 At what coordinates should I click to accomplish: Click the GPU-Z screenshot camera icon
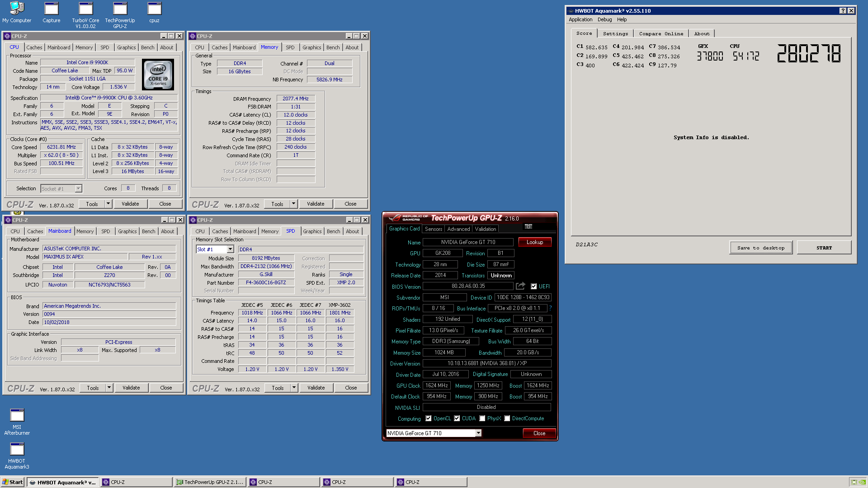point(528,226)
